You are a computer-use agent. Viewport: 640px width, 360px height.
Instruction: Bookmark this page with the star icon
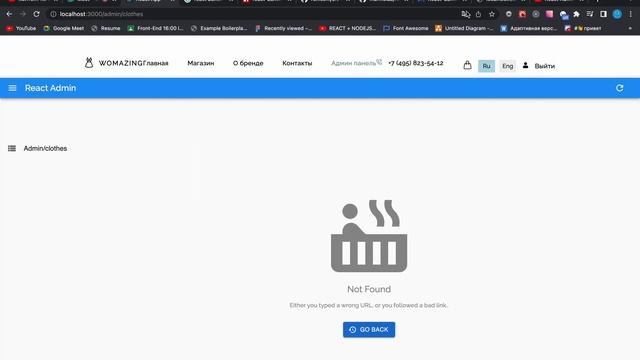pos(492,14)
